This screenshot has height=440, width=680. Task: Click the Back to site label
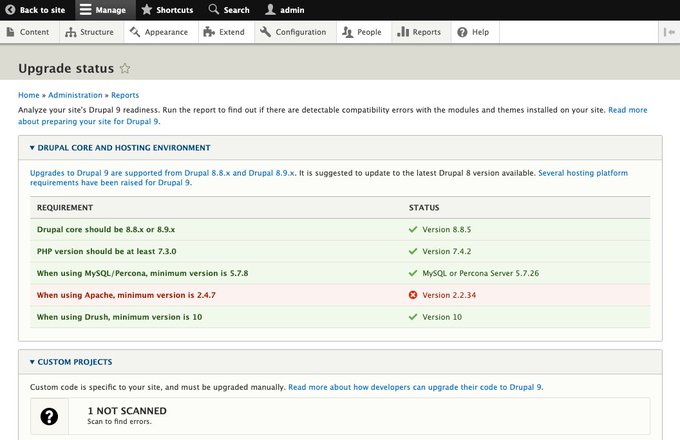point(42,10)
